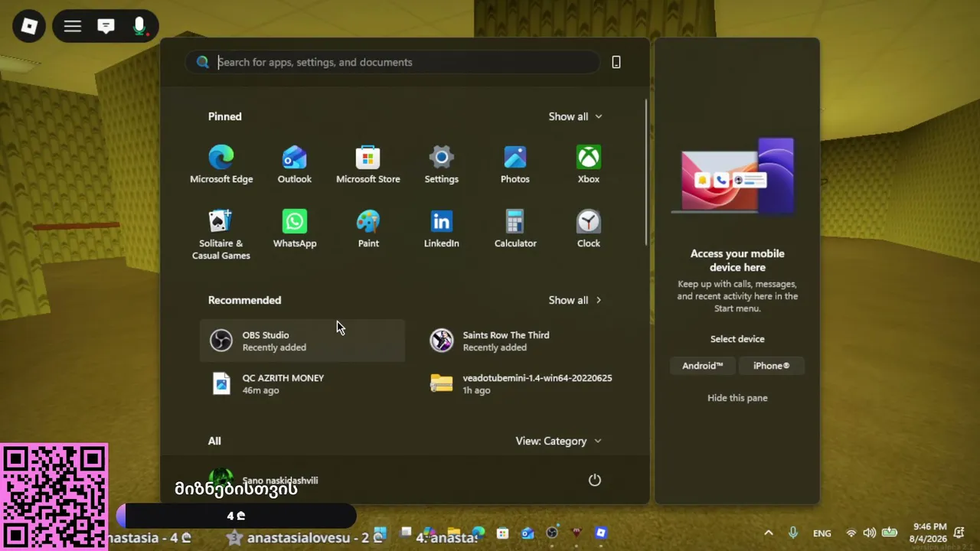Screen dimensions: 980x551
Task: Launch the pinned Photos app
Action: coord(515,165)
